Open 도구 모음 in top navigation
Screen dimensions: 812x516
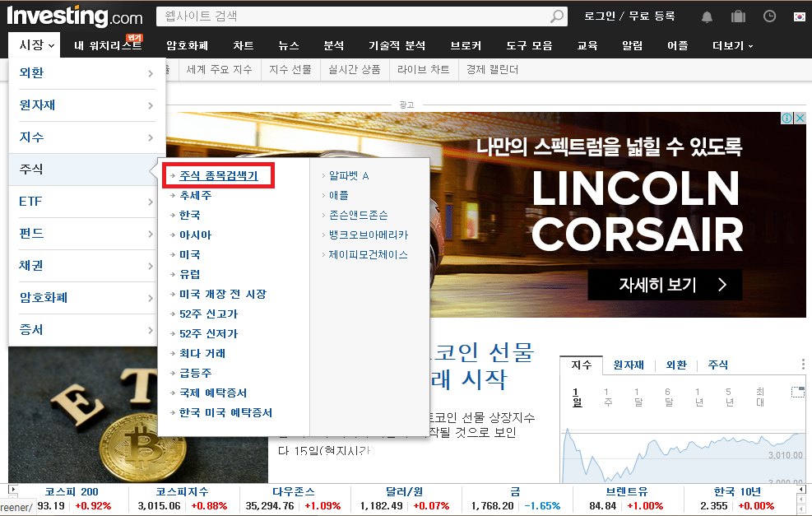pyautogui.click(x=529, y=45)
